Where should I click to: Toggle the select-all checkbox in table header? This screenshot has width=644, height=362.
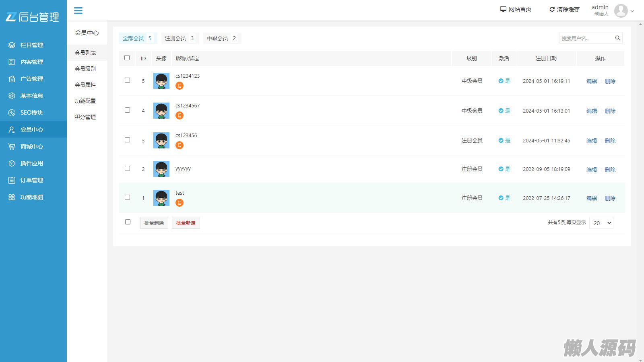127,58
